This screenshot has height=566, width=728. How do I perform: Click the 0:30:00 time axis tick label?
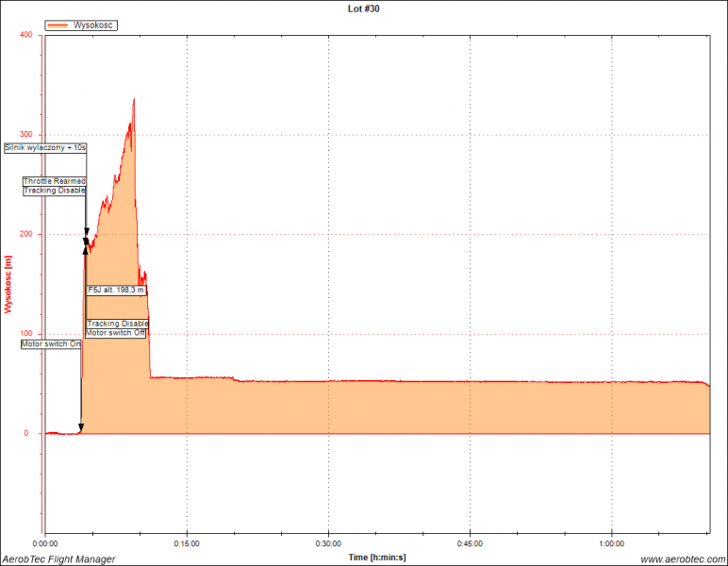[328, 544]
